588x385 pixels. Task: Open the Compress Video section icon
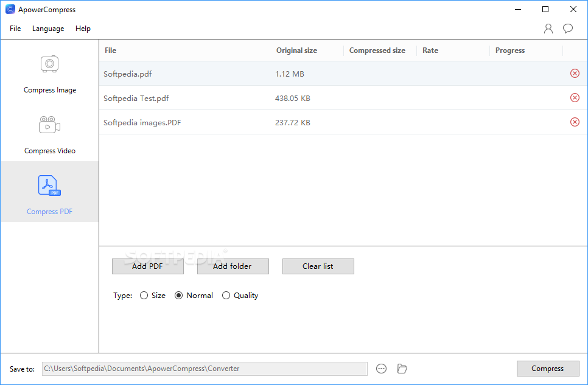click(49, 125)
